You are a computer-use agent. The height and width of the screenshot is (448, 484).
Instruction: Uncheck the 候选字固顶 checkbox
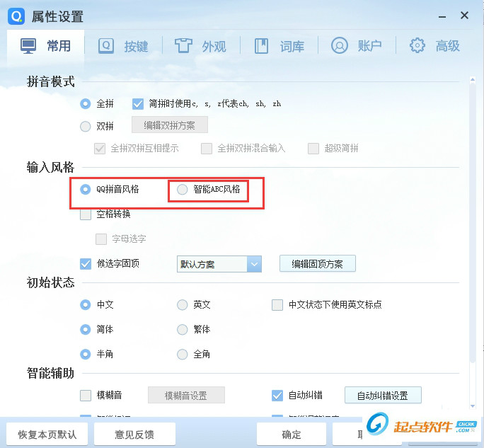(x=86, y=264)
